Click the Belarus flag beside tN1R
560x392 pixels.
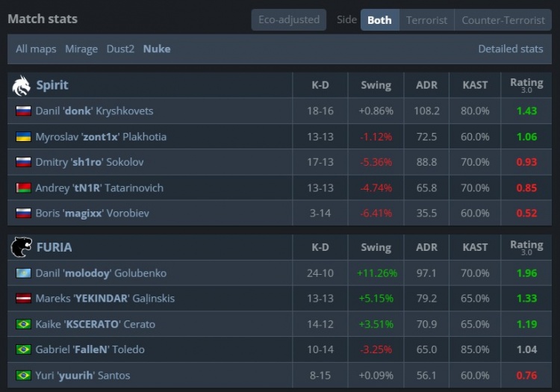[x=23, y=188]
